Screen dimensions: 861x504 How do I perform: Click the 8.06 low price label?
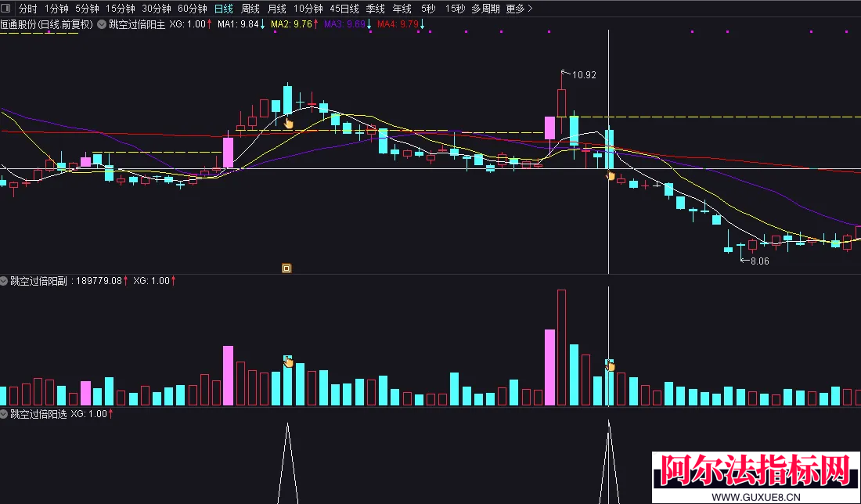(x=759, y=261)
